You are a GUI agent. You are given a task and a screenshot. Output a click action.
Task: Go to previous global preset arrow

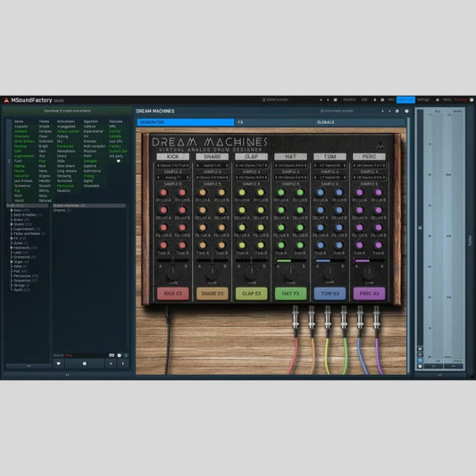(x=321, y=100)
